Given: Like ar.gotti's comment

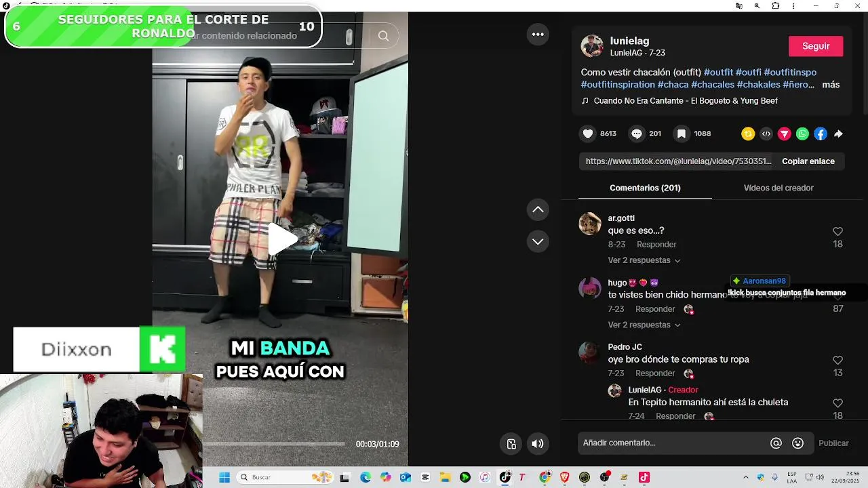Looking at the screenshot, I should pos(837,231).
